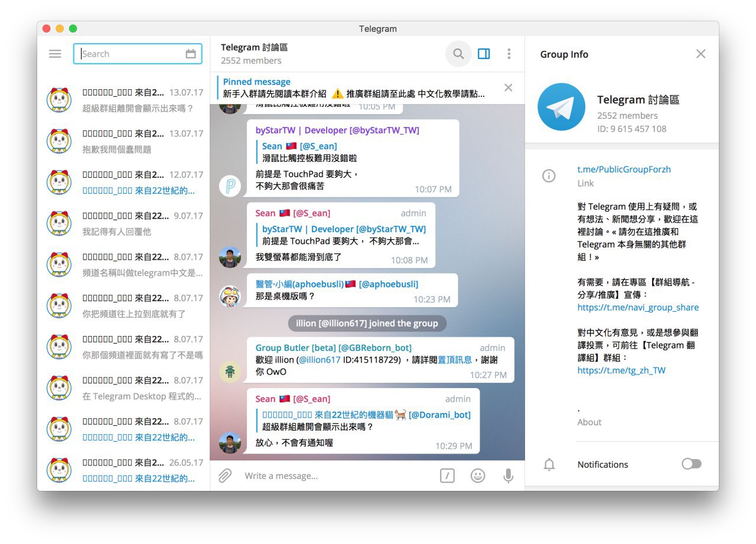Viewport: 756px width, 544px height.
Task: Close the Group Info panel
Action: (700, 54)
